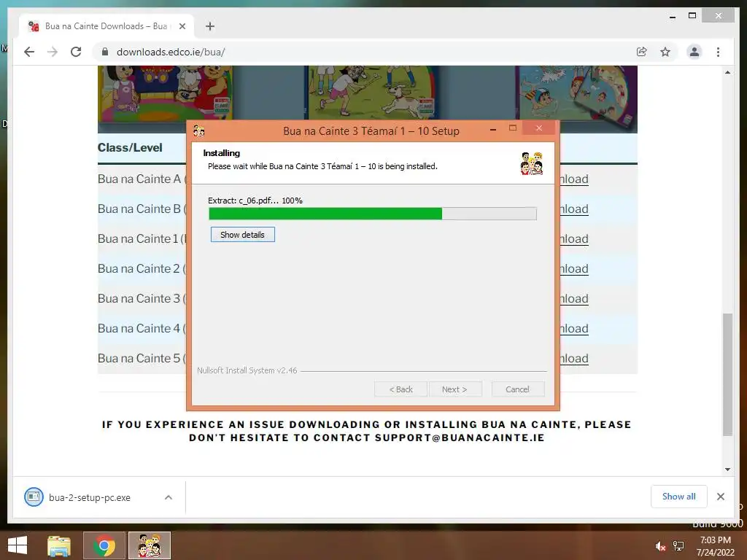Click the Bua na Cainte 1 download link
Screen dimensions: 747x560
[x=574, y=238]
